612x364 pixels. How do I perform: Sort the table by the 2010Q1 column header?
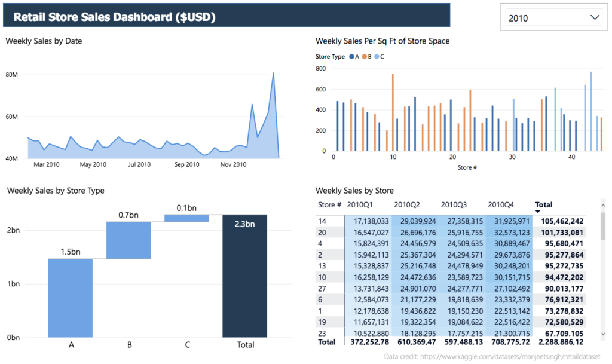point(360,204)
